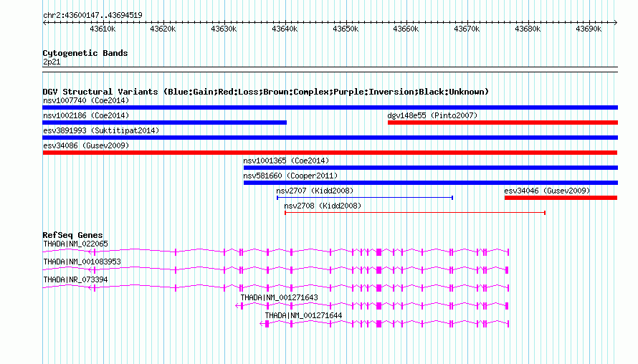Click the 43680k ruler tick label
Screen dimensions: 638x364
click(528, 29)
